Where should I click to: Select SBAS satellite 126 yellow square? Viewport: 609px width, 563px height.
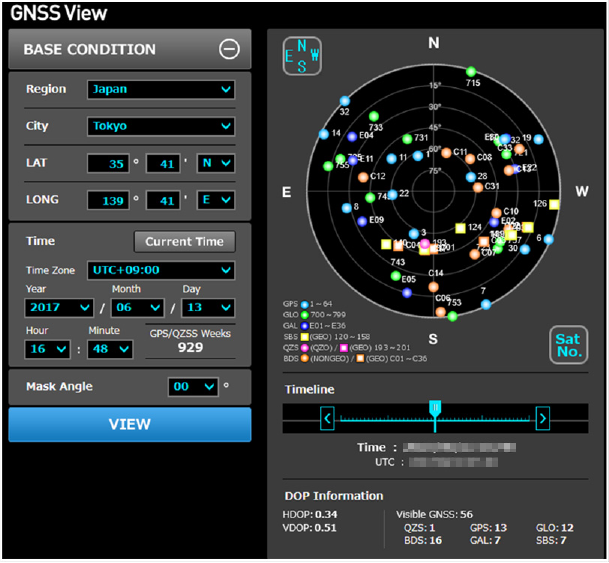click(x=554, y=204)
